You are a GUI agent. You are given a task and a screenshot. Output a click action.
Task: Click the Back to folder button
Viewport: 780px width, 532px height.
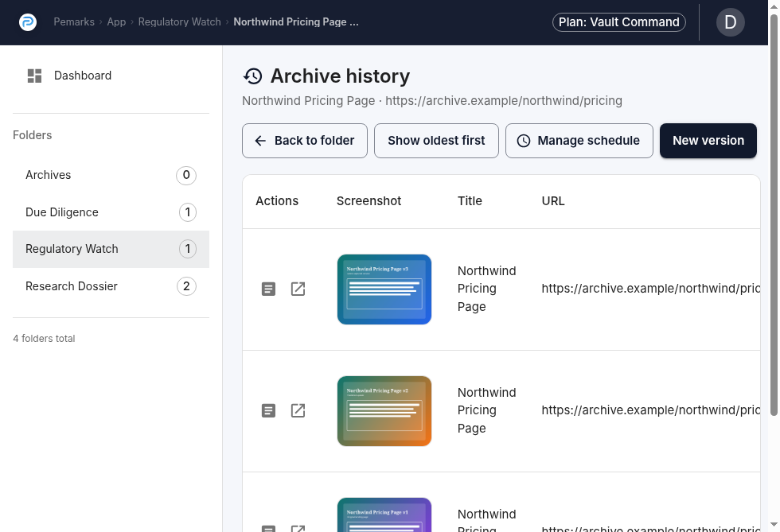point(305,141)
